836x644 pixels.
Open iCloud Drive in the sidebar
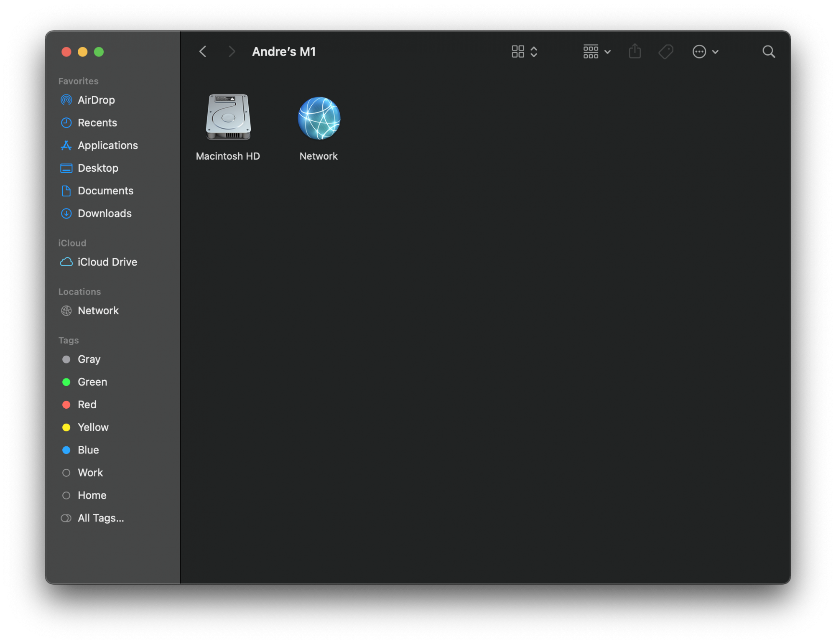pos(107,262)
